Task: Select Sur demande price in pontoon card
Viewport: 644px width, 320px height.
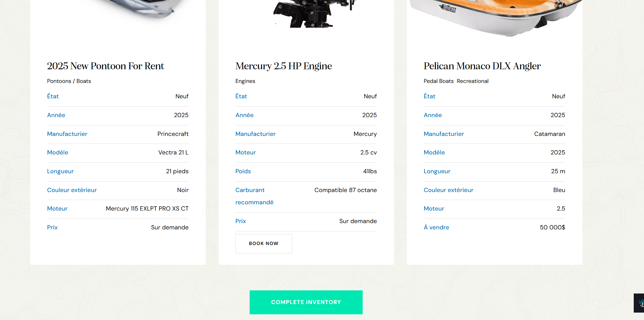Action: pyautogui.click(x=170, y=227)
